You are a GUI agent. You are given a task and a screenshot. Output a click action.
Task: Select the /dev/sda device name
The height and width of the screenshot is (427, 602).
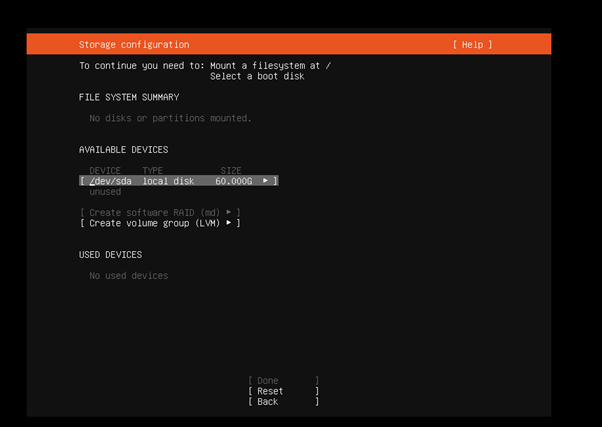tap(111, 181)
